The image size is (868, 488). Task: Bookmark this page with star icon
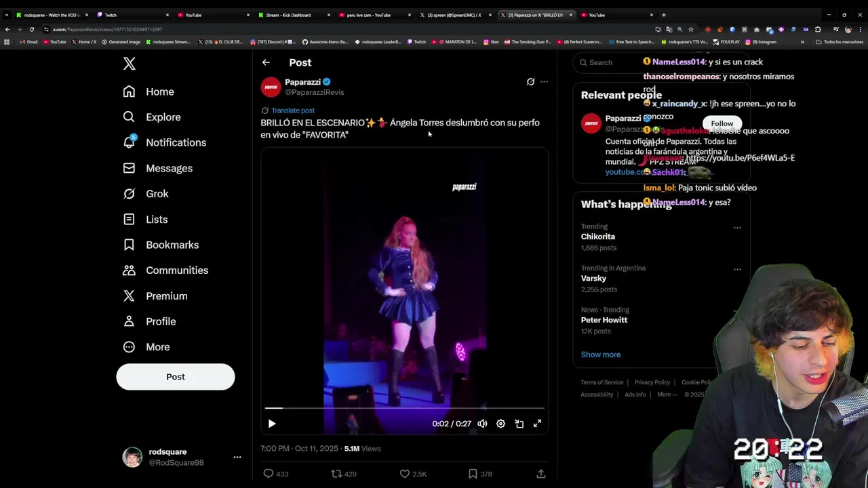click(690, 29)
